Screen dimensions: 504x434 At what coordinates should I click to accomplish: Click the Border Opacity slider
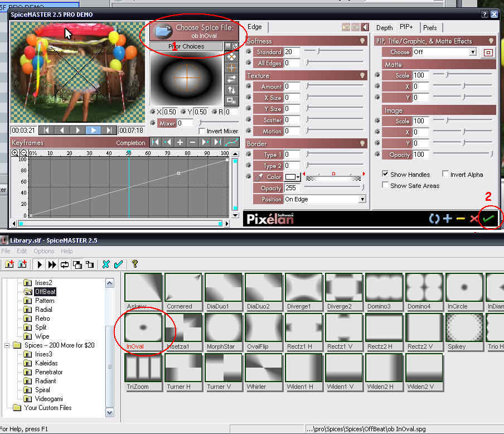coord(335,187)
